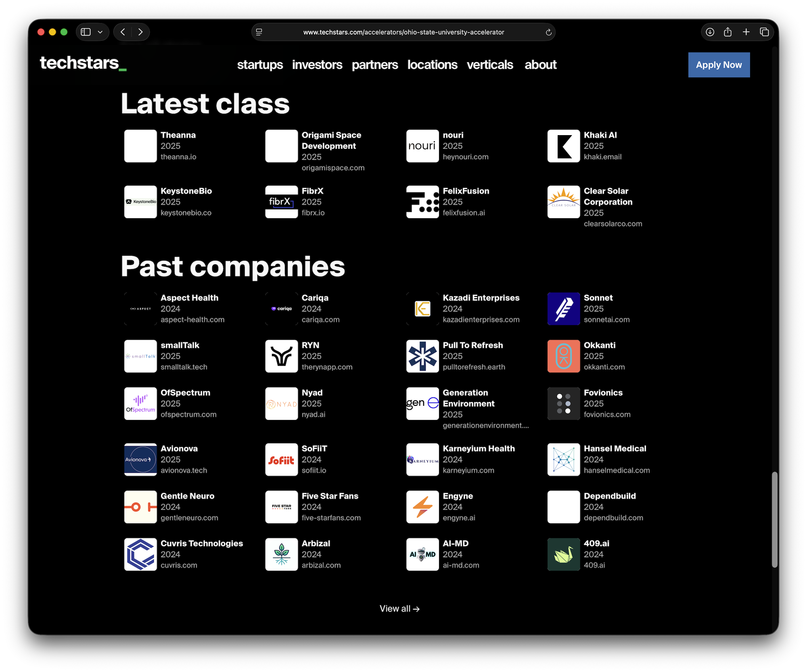Click the page reader icon in address bar
The height and width of the screenshot is (672, 807).
pos(259,32)
